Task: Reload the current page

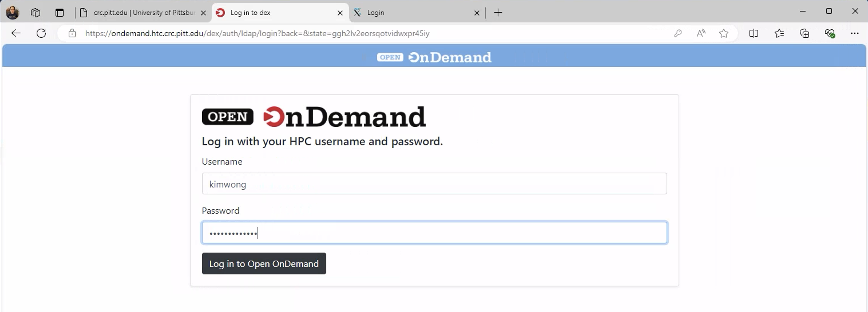Action: (41, 33)
